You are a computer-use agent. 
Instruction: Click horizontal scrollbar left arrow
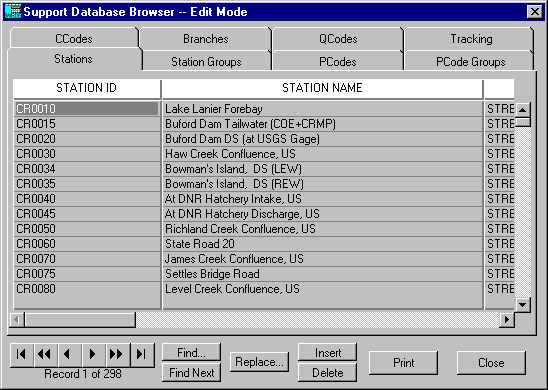pyautogui.click(x=16, y=319)
